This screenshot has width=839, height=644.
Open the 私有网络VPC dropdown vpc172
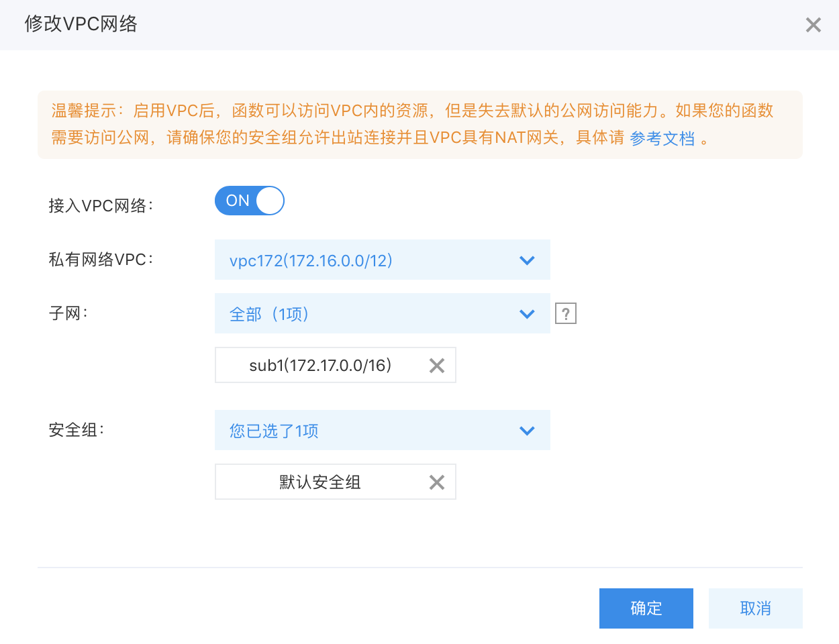(x=383, y=260)
